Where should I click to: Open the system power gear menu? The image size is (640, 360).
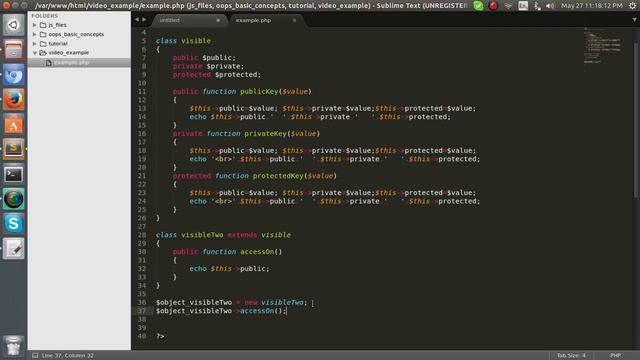(633, 6)
